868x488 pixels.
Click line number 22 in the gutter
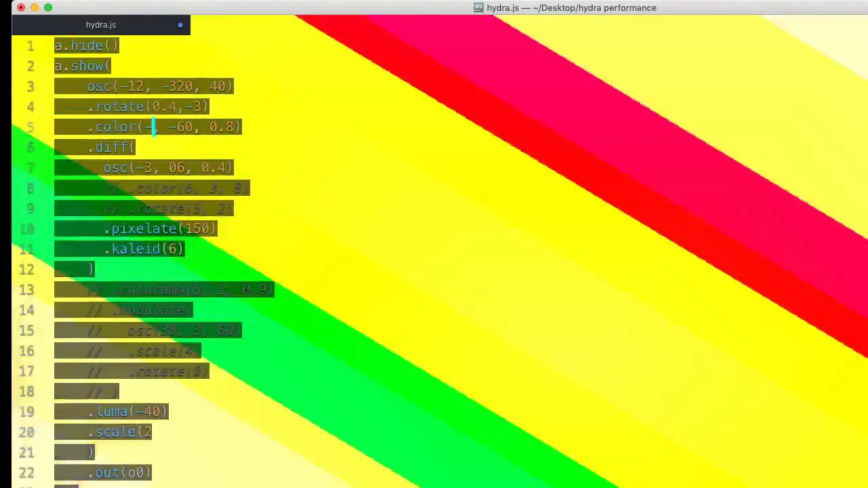point(26,472)
